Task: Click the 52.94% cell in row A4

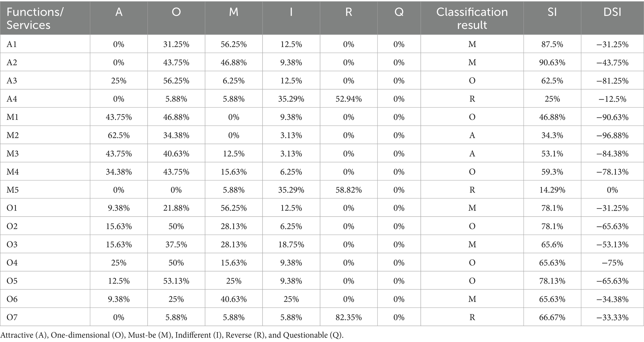Action: tap(348, 99)
